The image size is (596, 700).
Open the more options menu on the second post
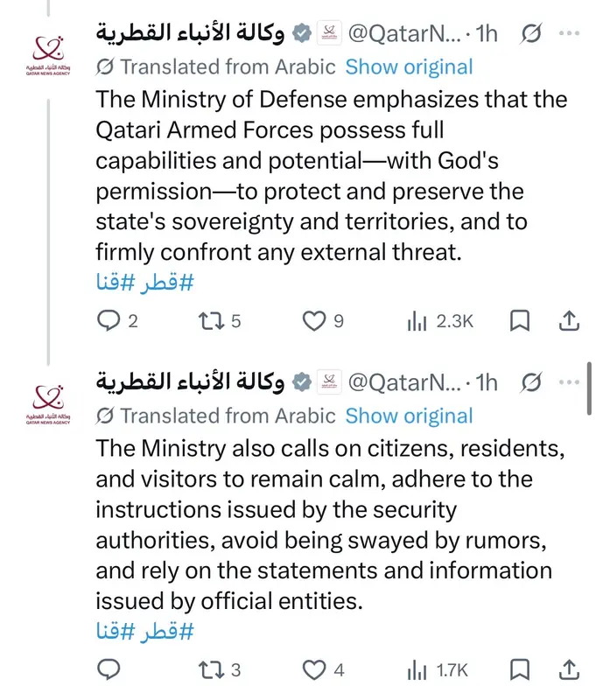click(x=569, y=382)
